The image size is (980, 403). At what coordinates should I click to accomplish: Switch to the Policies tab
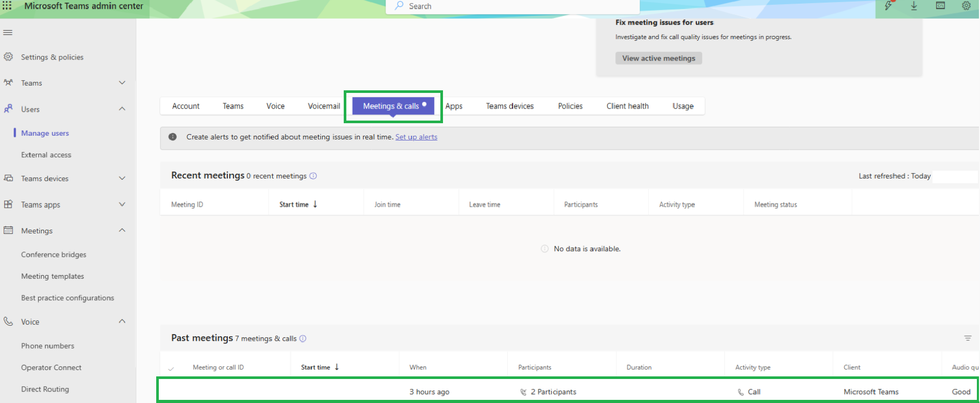point(570,106)
